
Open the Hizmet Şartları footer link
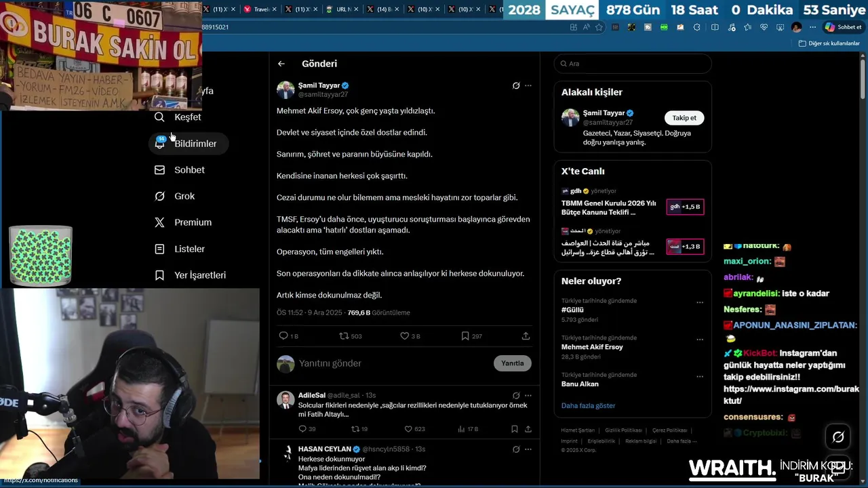578,430
